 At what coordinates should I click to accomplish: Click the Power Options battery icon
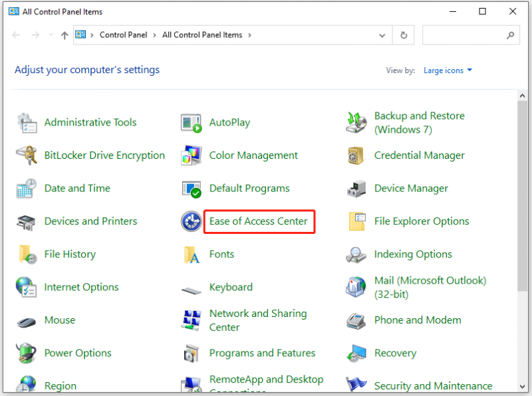[27, 353]
